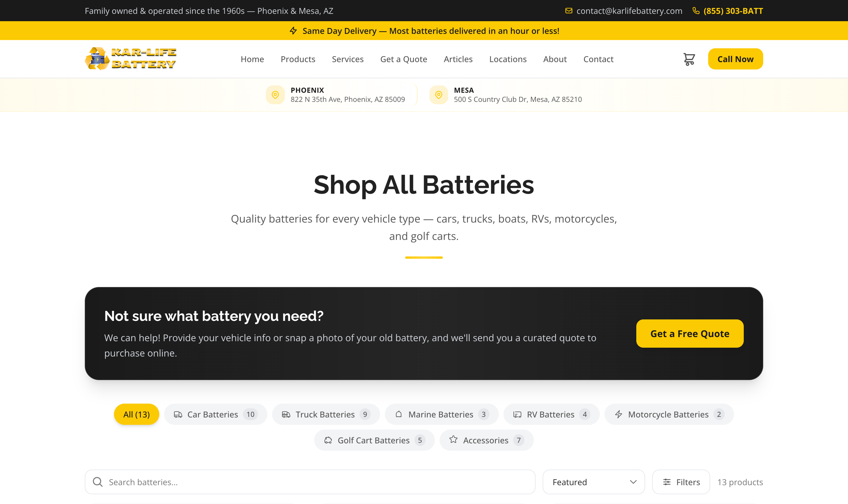Expand the Products menu
This screenshot has height=504, width=848.
[x=298, y=59]
